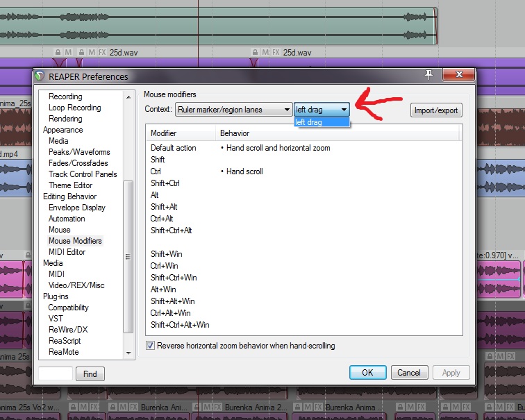Image resolution: width=525 pixels, height=420 pixels.
Task: Click the Behavior column header
Action: 337,133
